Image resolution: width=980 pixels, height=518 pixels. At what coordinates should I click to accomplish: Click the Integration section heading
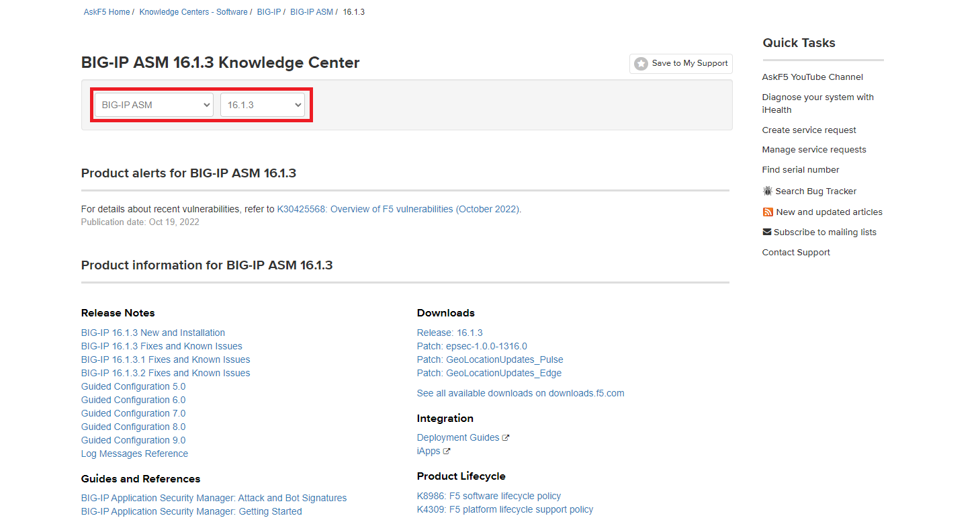(445, 419)
